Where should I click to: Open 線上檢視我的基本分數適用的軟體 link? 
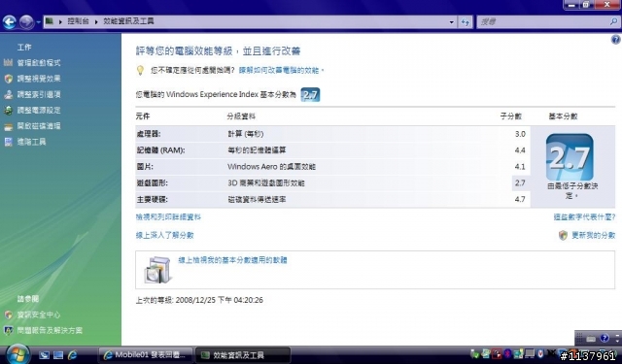click(x=232, y=260)
